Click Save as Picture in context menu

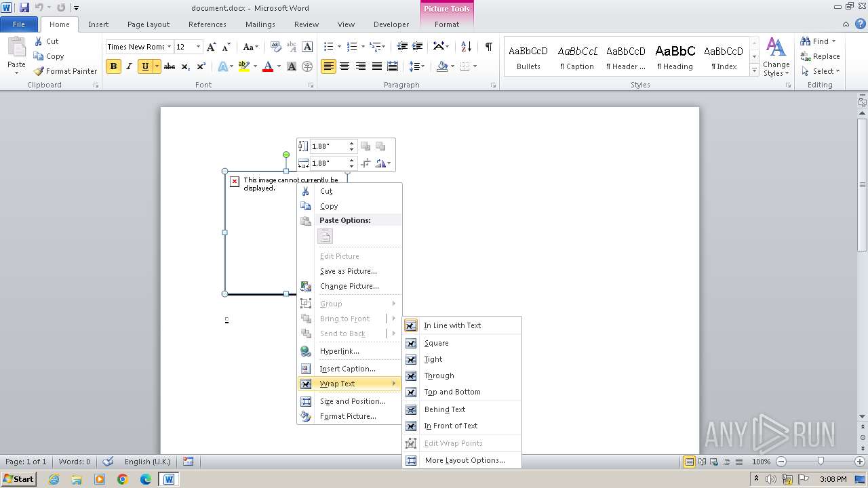click(350, 271)
